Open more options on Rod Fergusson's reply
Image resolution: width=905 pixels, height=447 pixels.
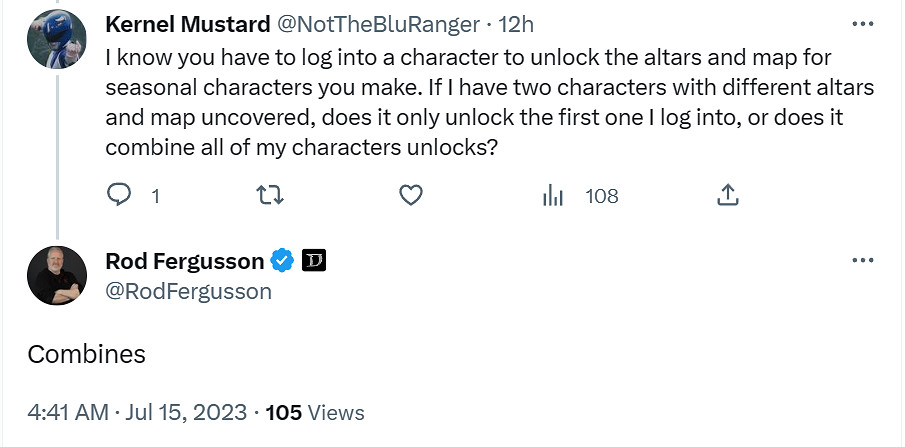point(862,261)
